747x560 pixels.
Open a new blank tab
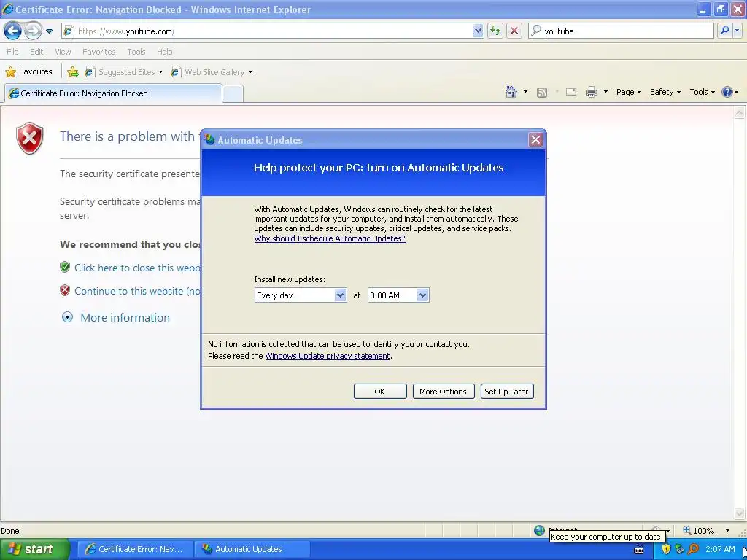(x=233, y=93)
